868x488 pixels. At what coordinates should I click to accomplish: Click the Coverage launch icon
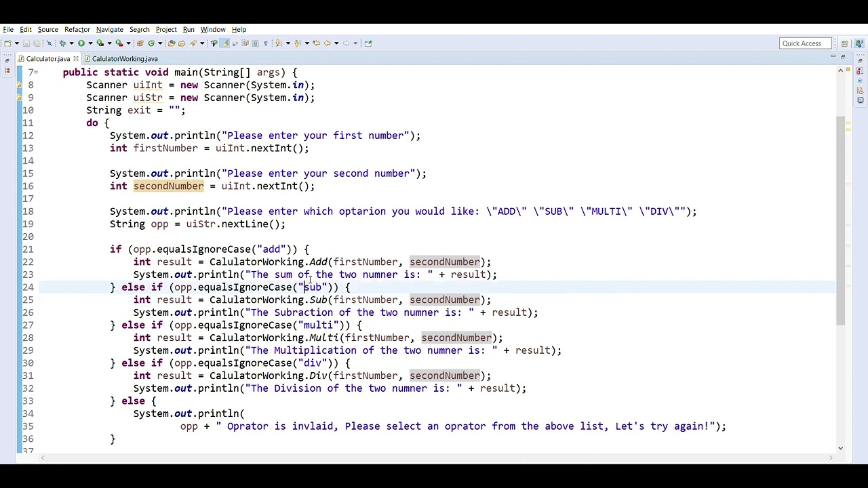[x=100, y=43]
